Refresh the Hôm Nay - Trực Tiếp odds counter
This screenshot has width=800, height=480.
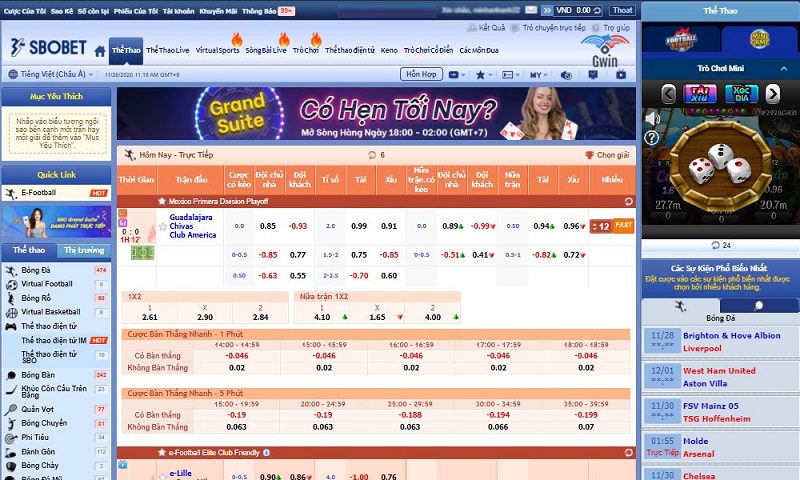point(372,155)
